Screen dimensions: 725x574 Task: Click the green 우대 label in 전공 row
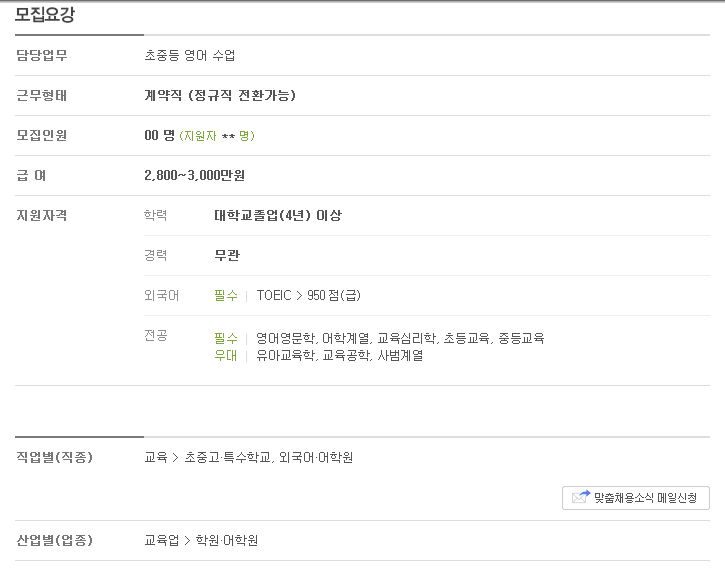pos(226,355)
